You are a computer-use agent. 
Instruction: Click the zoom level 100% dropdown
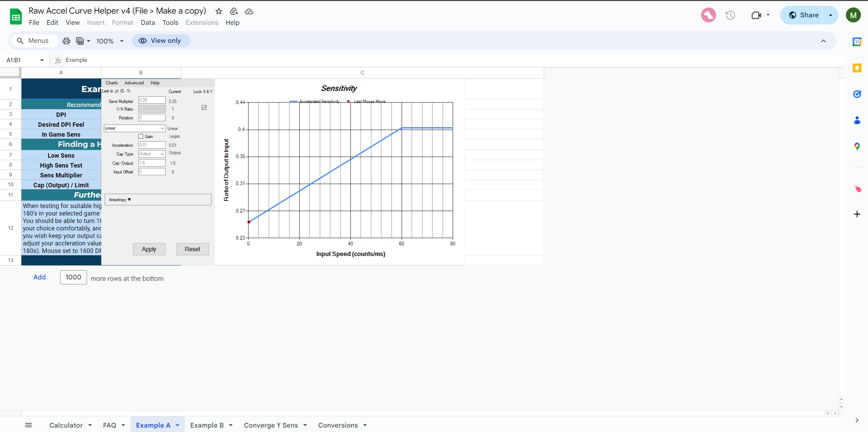point(108,40)
